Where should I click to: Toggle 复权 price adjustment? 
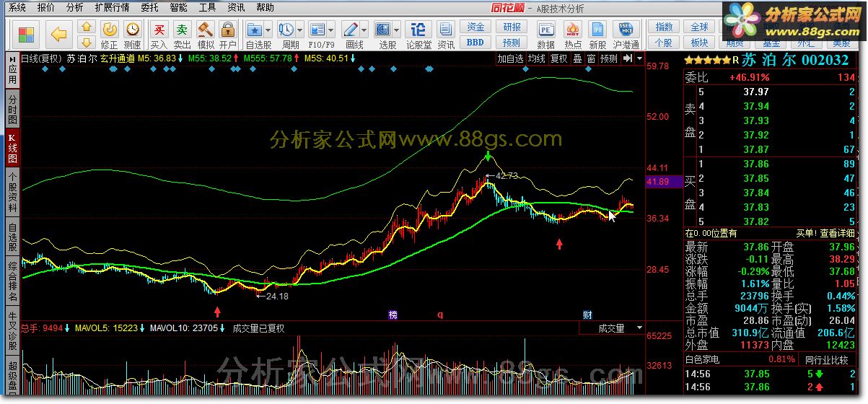click(x=558, y=58)
